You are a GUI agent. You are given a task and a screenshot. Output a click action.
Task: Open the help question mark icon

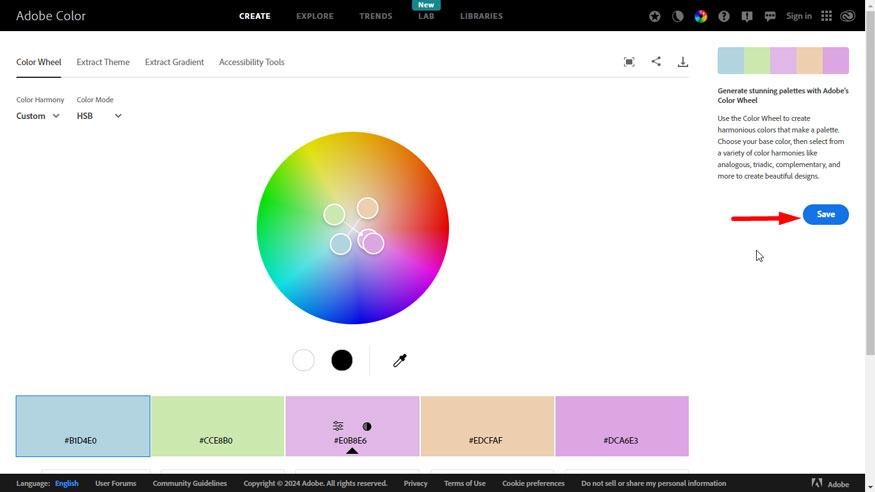coord(724,16)
